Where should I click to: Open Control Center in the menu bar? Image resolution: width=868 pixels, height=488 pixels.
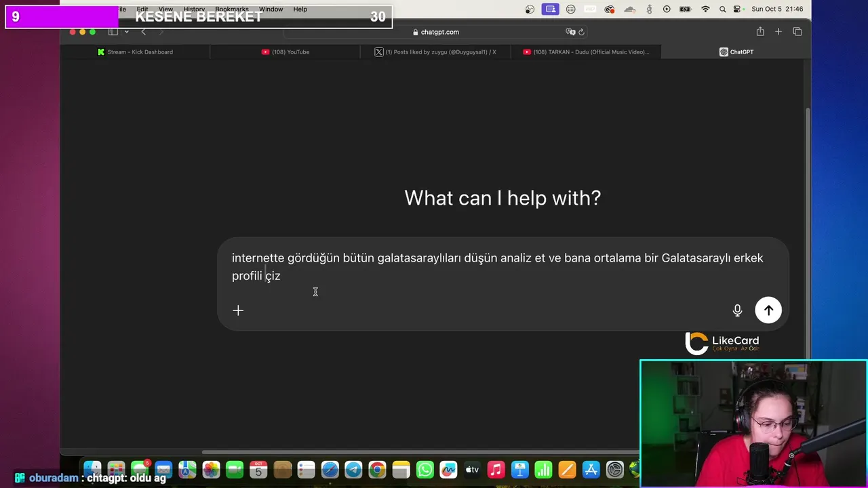[738, 9]
